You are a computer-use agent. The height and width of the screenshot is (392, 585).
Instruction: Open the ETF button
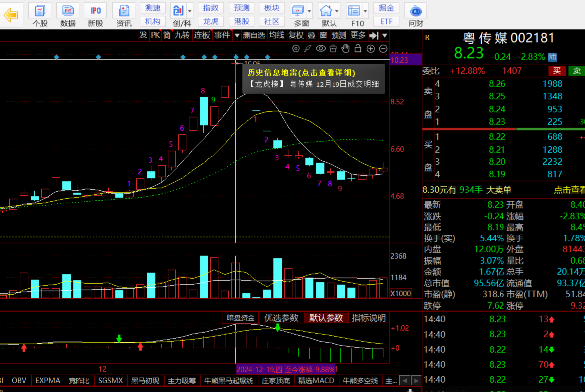coord(386,22)
